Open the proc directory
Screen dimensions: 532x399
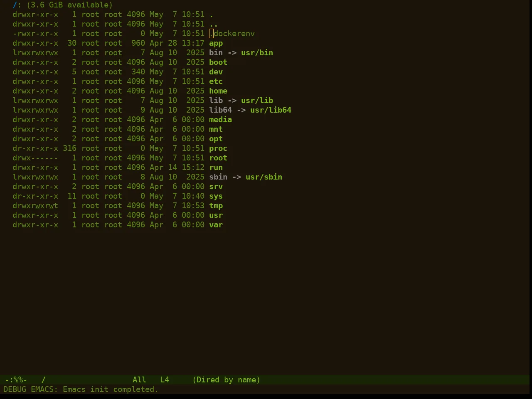click(x=218, y=148)
